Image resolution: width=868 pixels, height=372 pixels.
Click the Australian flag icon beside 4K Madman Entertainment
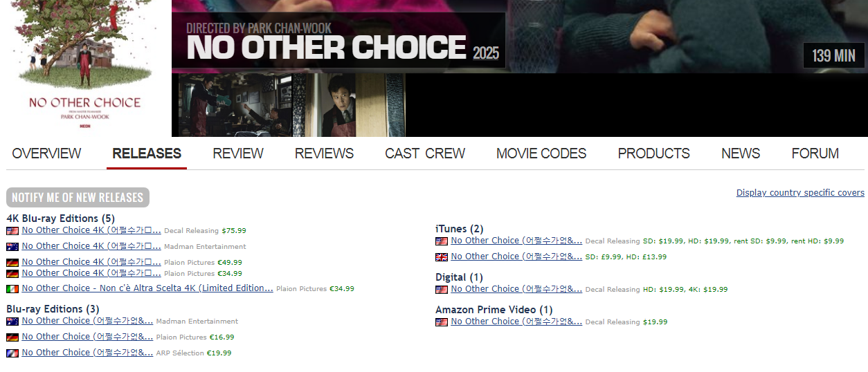12,247
